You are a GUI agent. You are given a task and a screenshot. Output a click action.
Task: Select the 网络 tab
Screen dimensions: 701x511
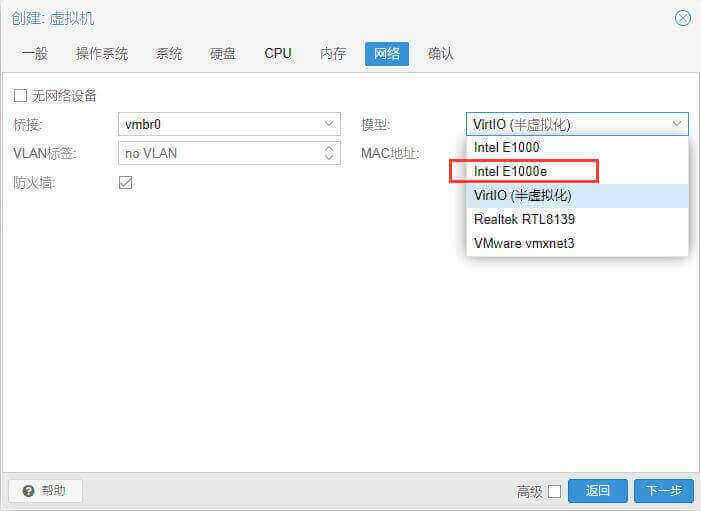387,54
